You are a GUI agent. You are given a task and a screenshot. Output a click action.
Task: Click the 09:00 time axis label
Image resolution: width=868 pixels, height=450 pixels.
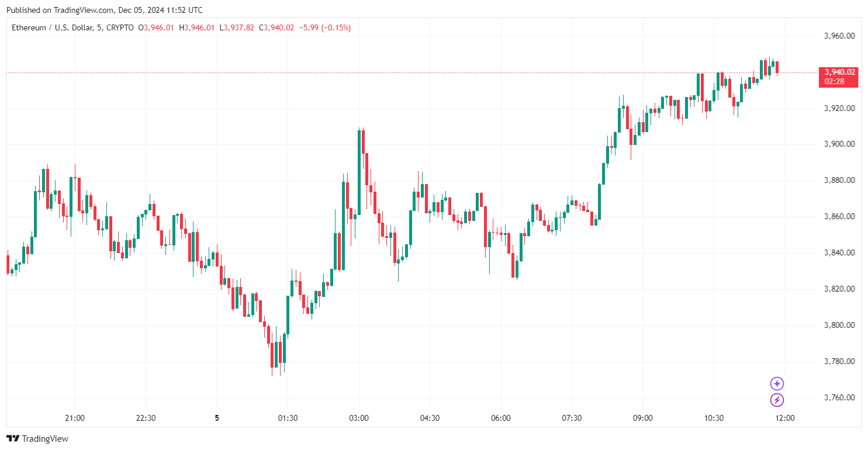[643, 418]
